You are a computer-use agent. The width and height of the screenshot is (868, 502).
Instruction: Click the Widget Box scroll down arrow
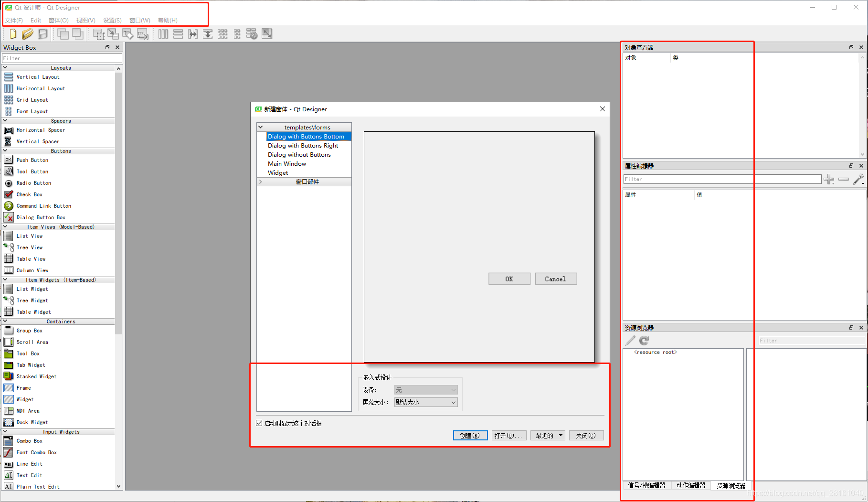click(119, 486)
